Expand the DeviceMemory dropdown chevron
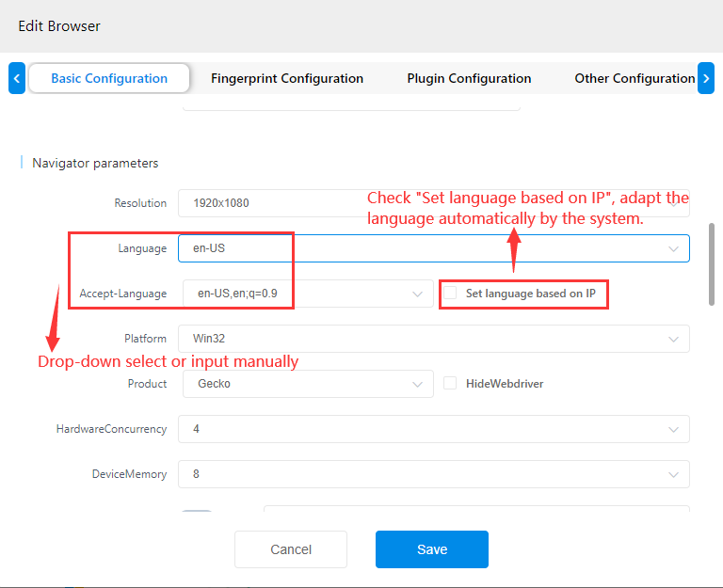 (x=673, y=475)
